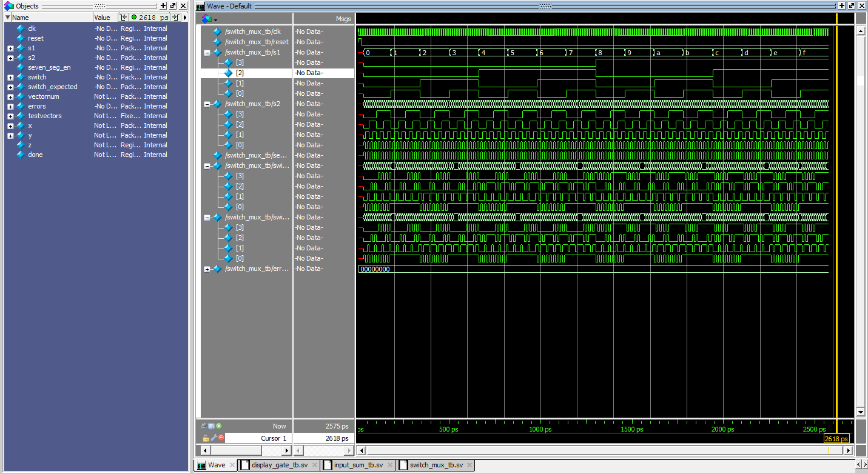868x474 pixels.
Task: Click the done object diamond icon
Action: (21, 155)
